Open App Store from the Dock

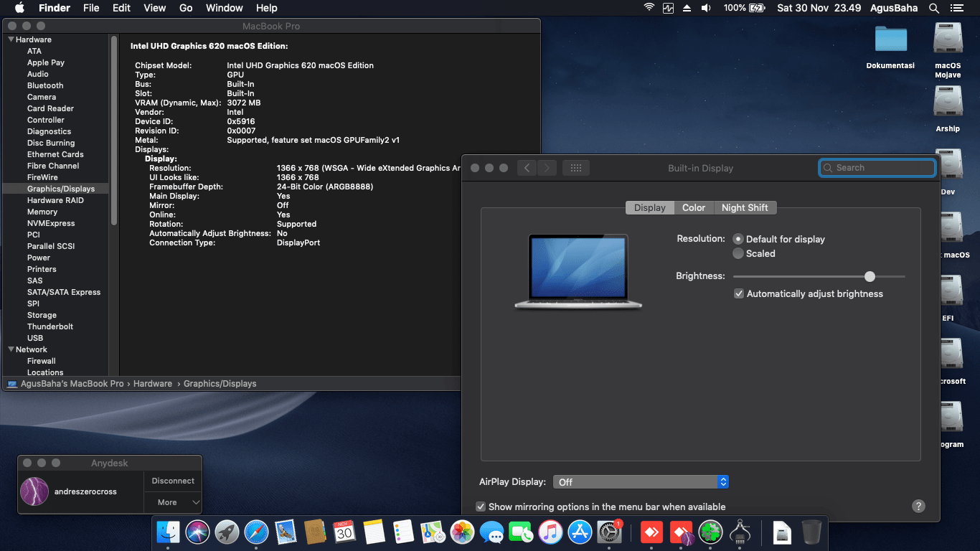click(x=580, y=532)
